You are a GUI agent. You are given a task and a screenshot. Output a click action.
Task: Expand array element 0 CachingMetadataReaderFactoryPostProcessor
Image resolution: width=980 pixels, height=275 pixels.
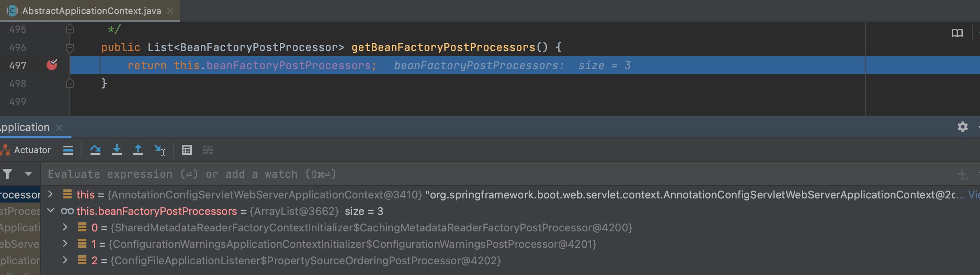[x=65, y=227]
